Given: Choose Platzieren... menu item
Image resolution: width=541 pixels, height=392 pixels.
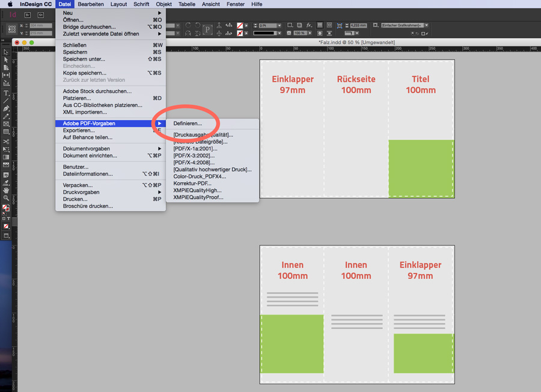Looking at the screenshot, I should 111,98.
